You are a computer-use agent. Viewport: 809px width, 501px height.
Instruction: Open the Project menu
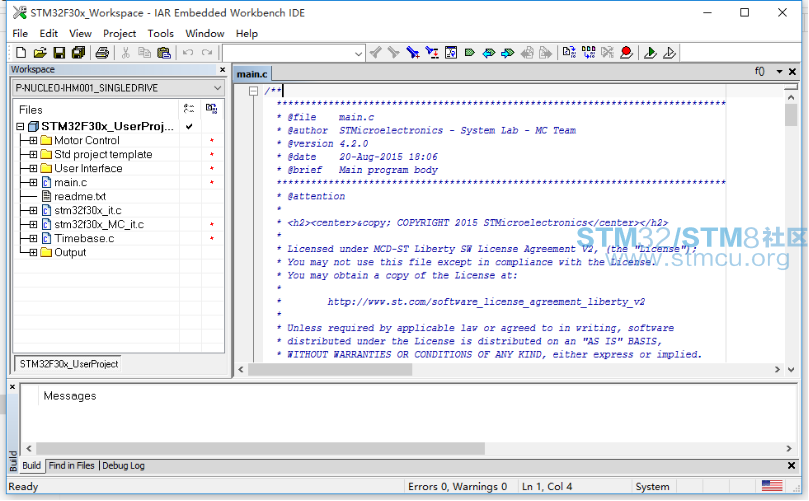(x=119, y=33)
